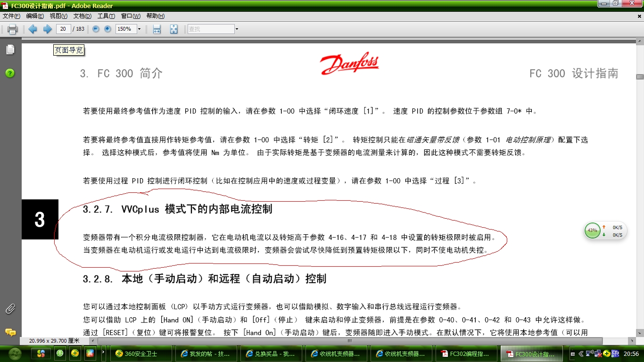
Task: Click the 3. FC 300 简介 header text
Action: (121, 74)
